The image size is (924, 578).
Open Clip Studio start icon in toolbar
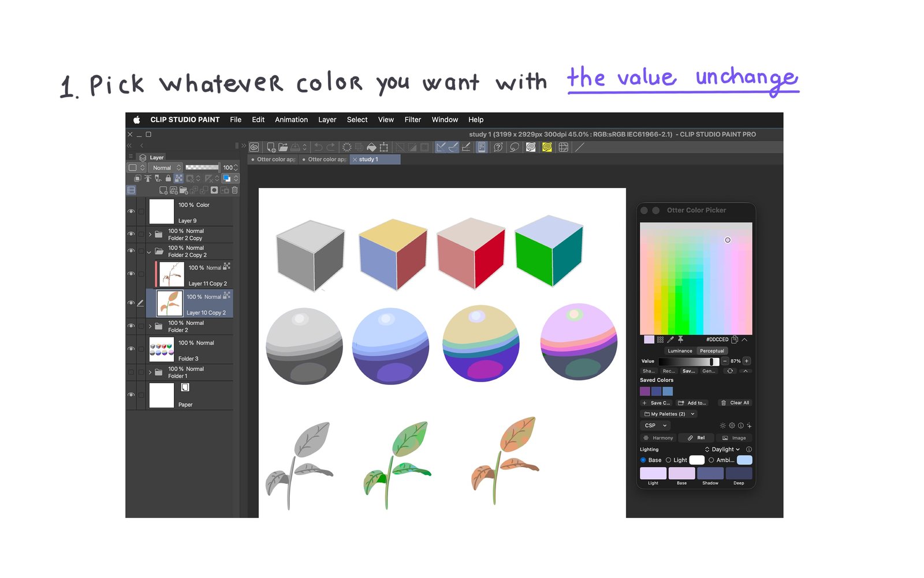coord(254,147)
